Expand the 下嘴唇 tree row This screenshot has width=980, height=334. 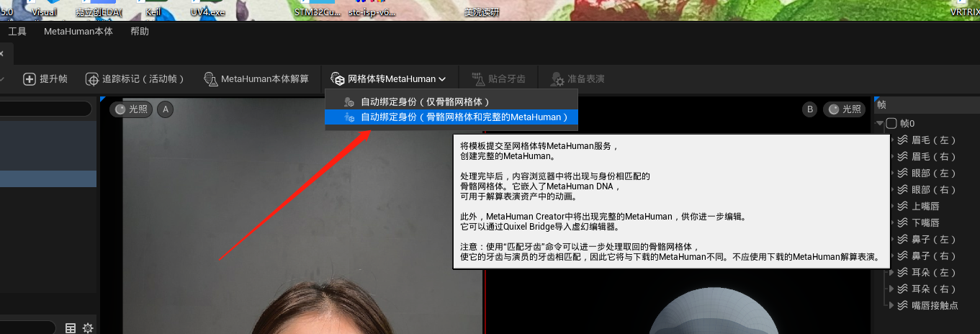(x=893, y=222)
